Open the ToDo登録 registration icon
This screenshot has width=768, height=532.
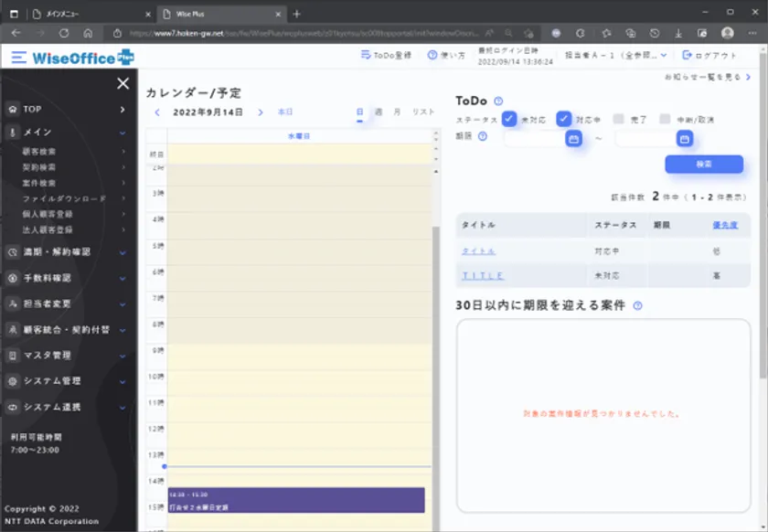tap(366, 55)
